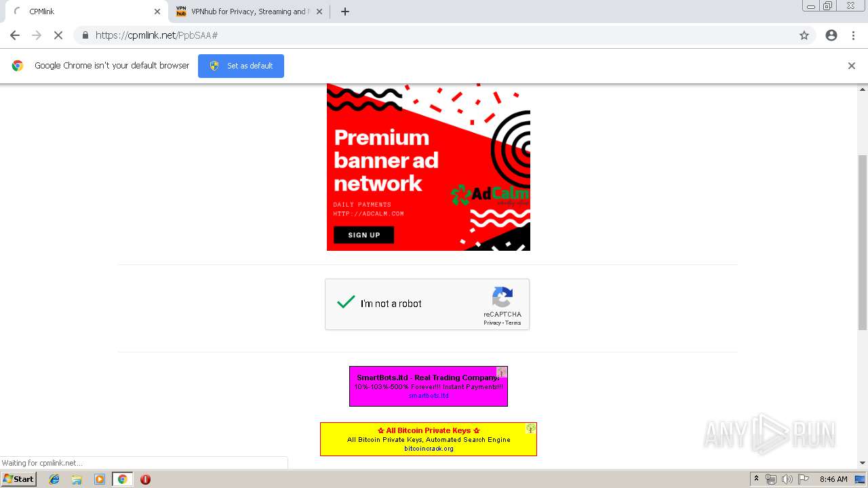Open reCAPTCHA Privacy link

[492, 323]
